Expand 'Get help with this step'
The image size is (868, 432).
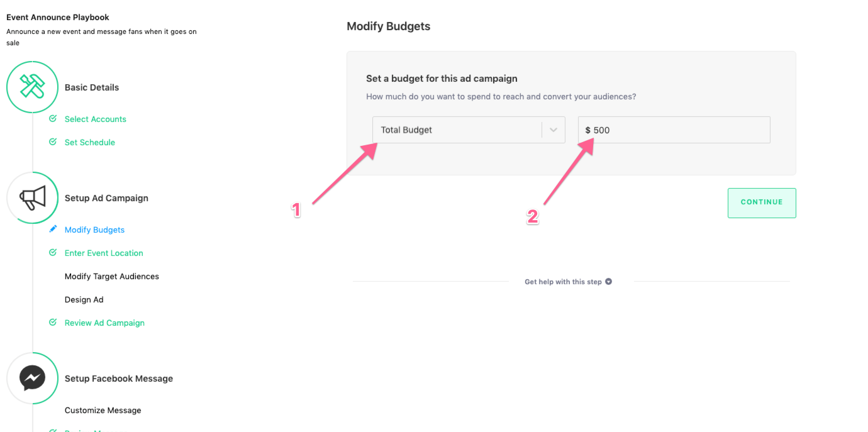pos(568,282)
